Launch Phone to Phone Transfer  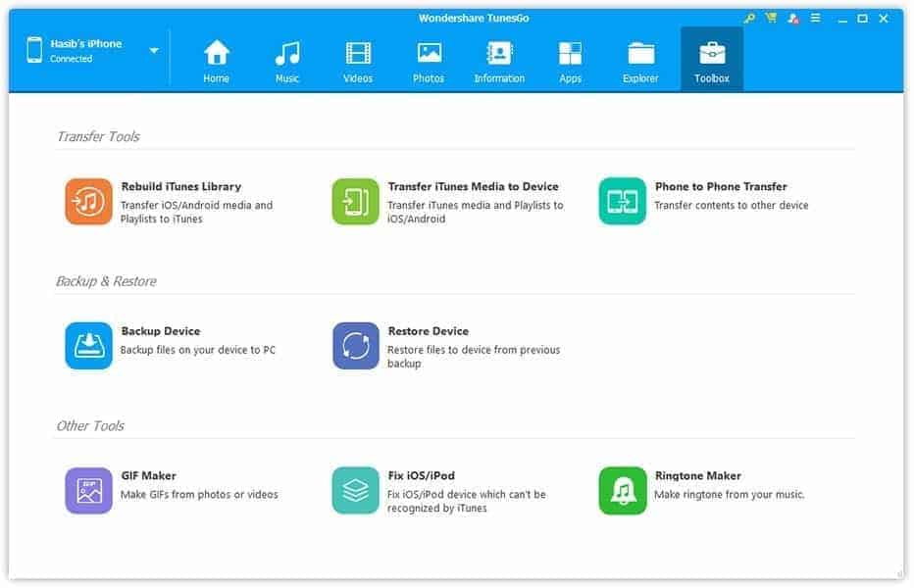click(621, 201)
